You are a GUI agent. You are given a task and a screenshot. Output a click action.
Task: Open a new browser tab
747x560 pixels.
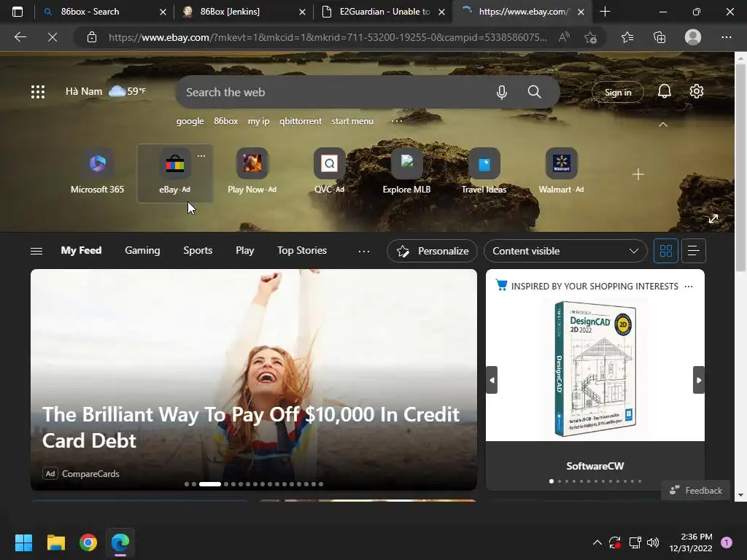point(605,12)
